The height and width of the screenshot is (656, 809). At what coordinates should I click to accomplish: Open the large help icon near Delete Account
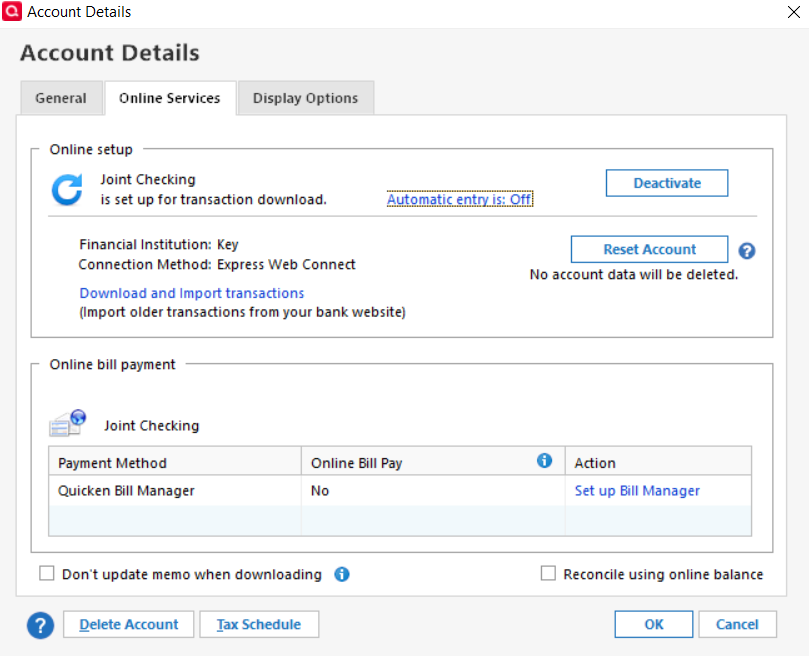40,625
